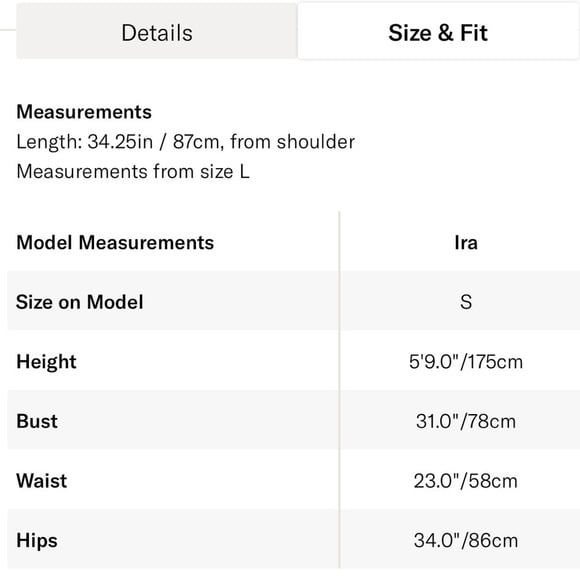The height and width of the screenshot is (580, 580).
Task: Click the 23.0"/58cm waist value
Action: tap(466, 481)
